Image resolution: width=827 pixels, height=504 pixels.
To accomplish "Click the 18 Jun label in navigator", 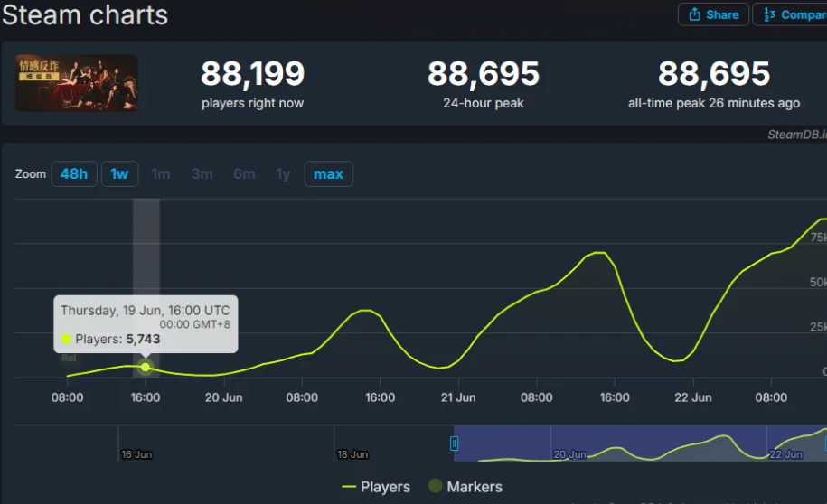I will point(352,454).
